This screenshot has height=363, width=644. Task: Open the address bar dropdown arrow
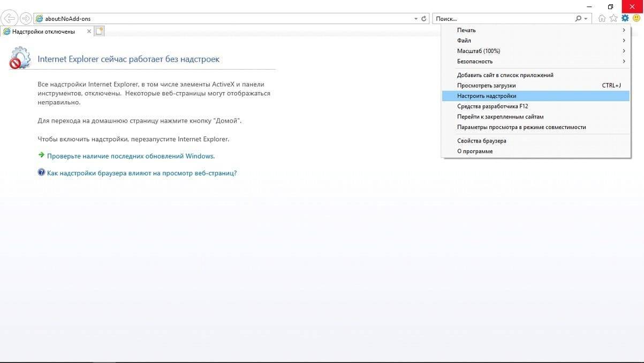(416, 19)
